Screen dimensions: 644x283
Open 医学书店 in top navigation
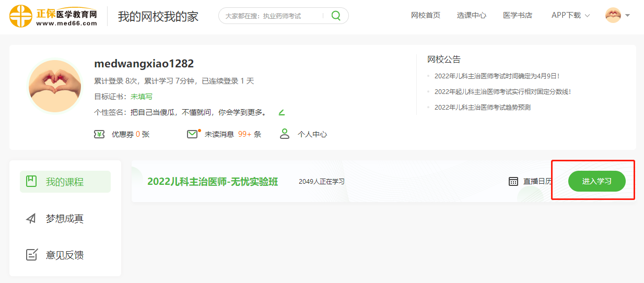coord(518,15)
